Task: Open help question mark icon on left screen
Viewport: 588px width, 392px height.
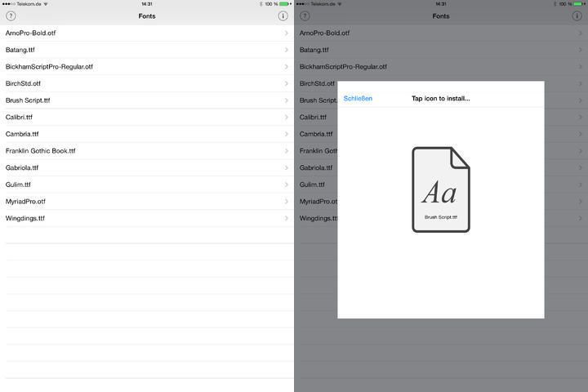Action: coord(11,16)
